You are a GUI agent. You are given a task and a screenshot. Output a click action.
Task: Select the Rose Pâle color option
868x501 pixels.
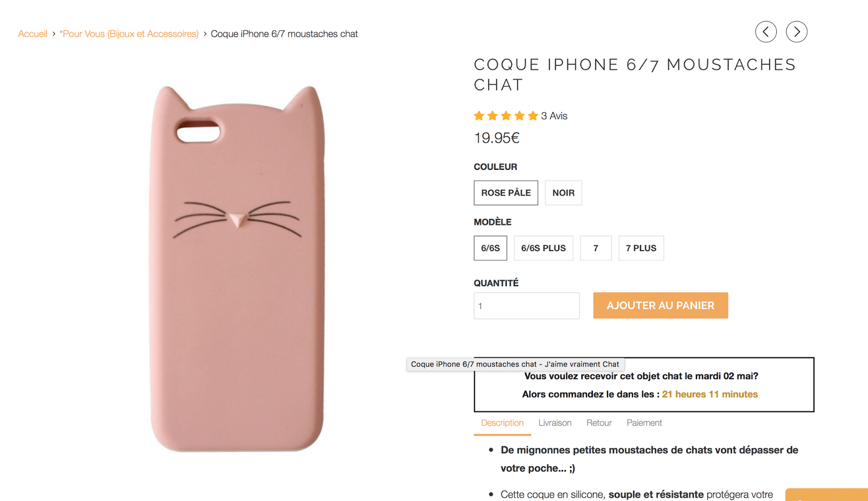pyautogui.click(x=506, y=193)
